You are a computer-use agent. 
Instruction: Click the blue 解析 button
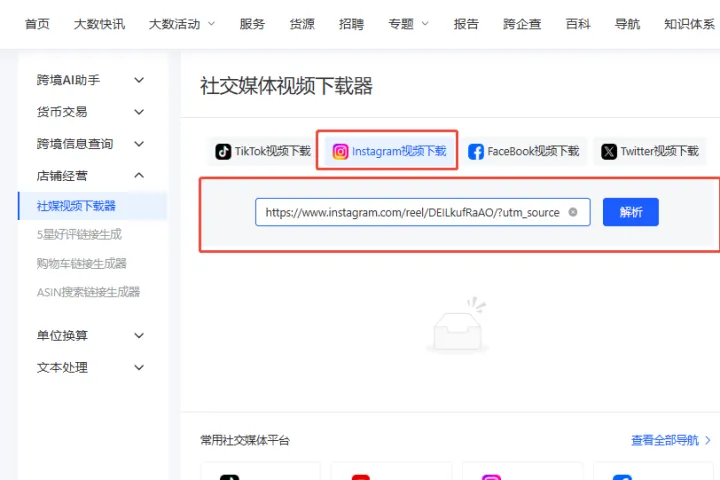(x=630, y=212)
